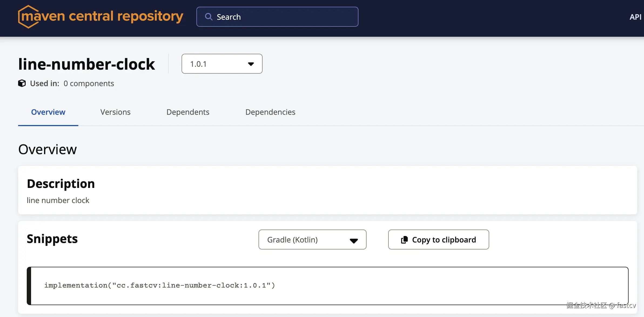Click the line-number-clock artifact heading
Screen dimensions: 644x317
tap(86, 64)
